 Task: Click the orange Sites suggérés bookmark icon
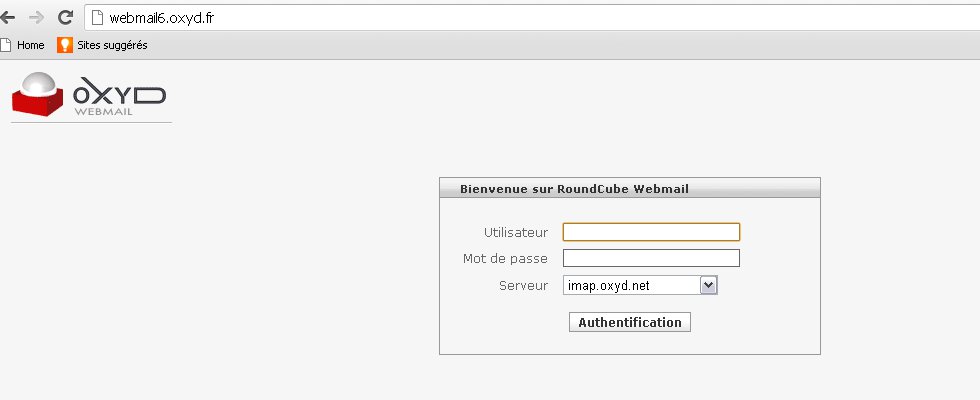[65, 45]
